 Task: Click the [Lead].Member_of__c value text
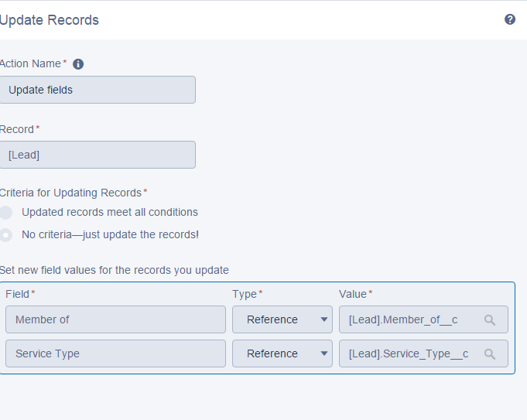(409, 319)
